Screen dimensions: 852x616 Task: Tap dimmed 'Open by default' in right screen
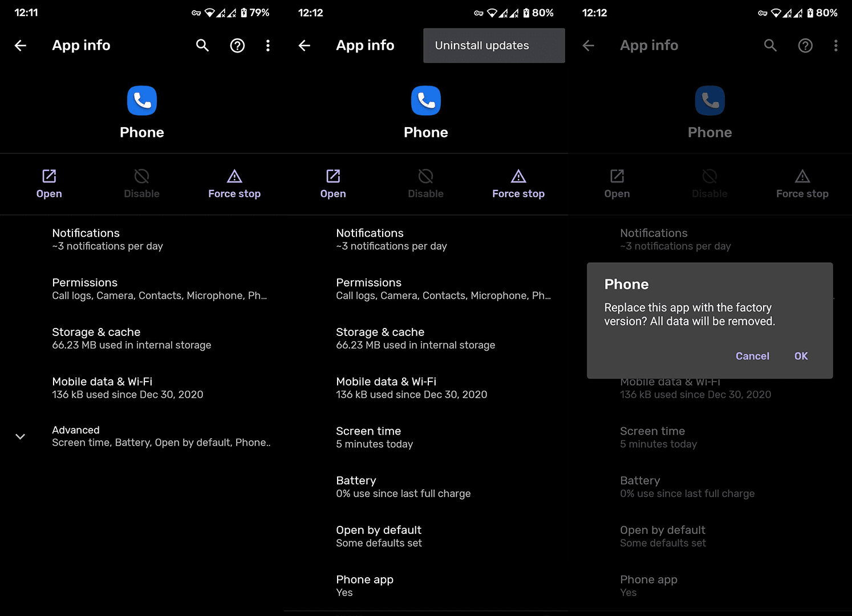pos(710,536)
